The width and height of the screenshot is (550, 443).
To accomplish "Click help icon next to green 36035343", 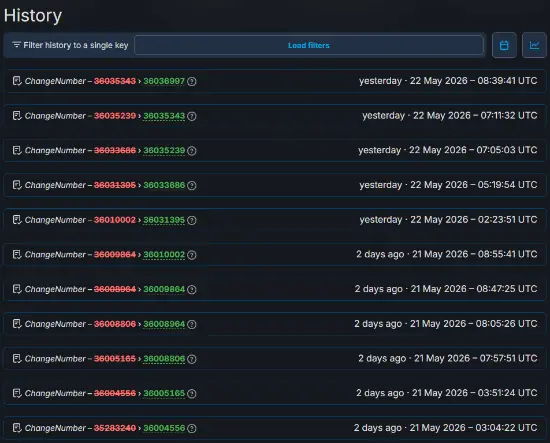I will coord(192,116).
